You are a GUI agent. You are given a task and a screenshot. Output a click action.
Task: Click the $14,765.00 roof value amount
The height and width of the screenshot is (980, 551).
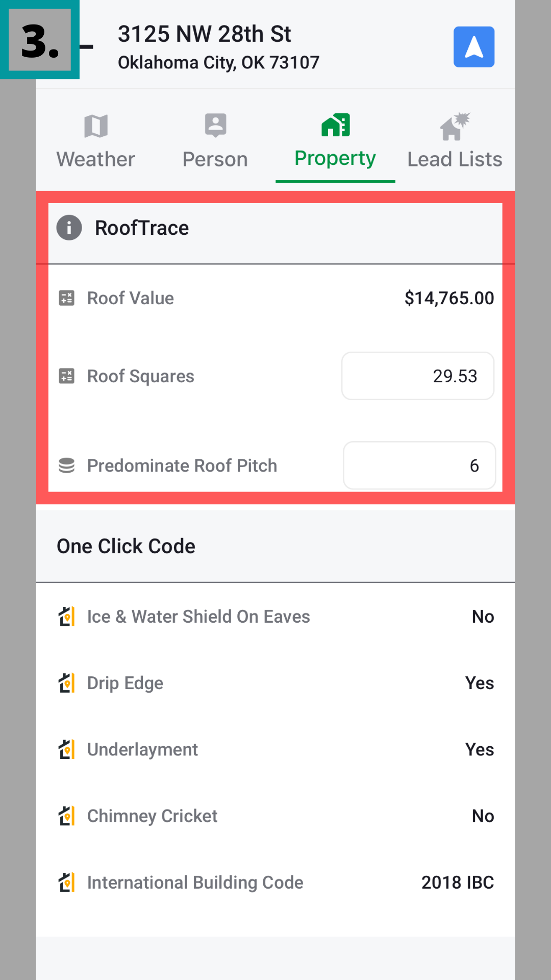[449, 298]
